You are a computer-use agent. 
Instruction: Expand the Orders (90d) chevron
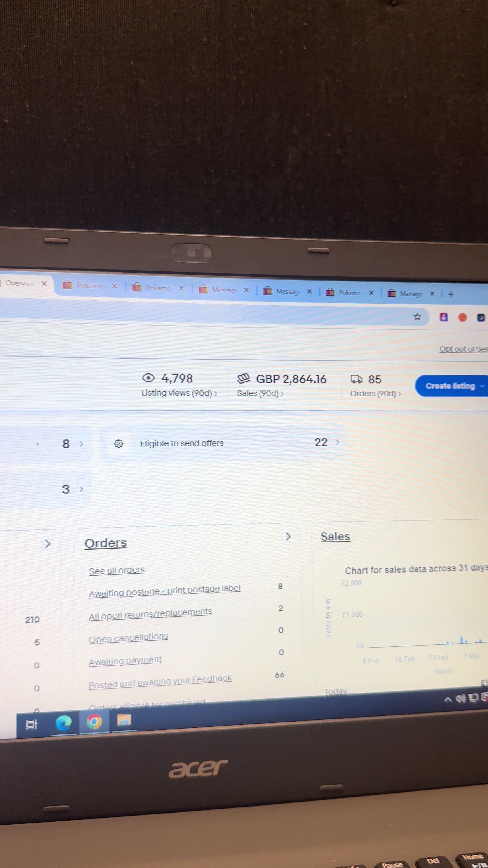point(399,394)
